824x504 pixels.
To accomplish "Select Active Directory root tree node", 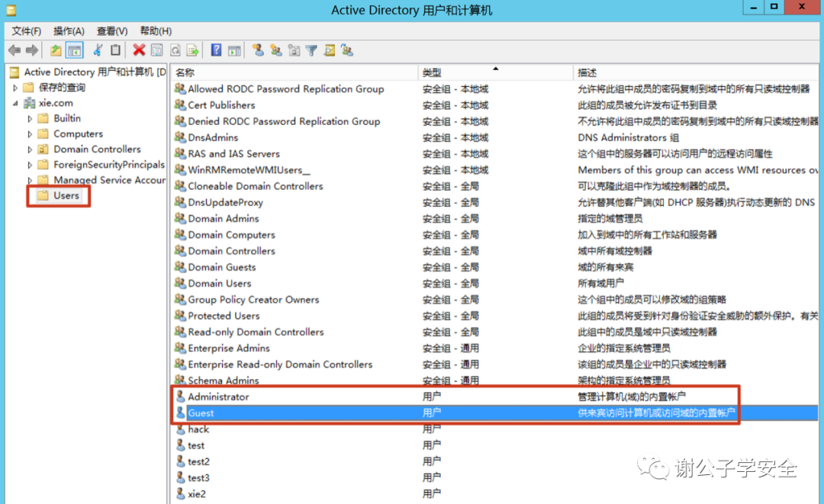I will coord(95,72).
